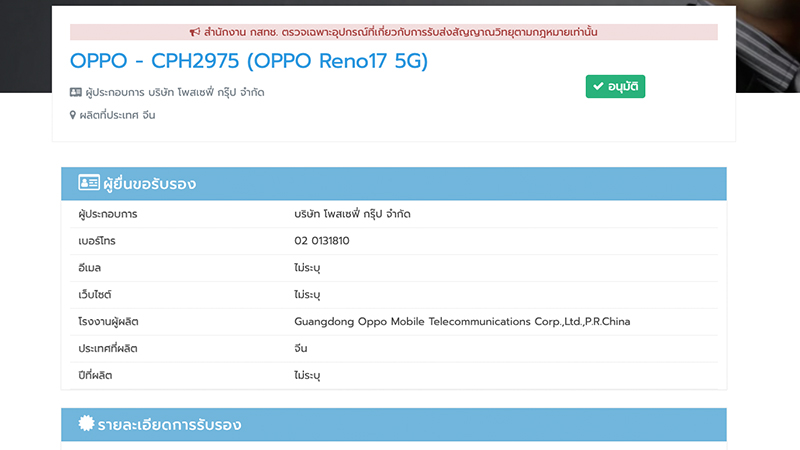Click the บริษัท โพสเซฟี่ กรุ๊ป จำกัด table value
The image size is (800, 450).
pyautogui.click(x=353, y=214)
